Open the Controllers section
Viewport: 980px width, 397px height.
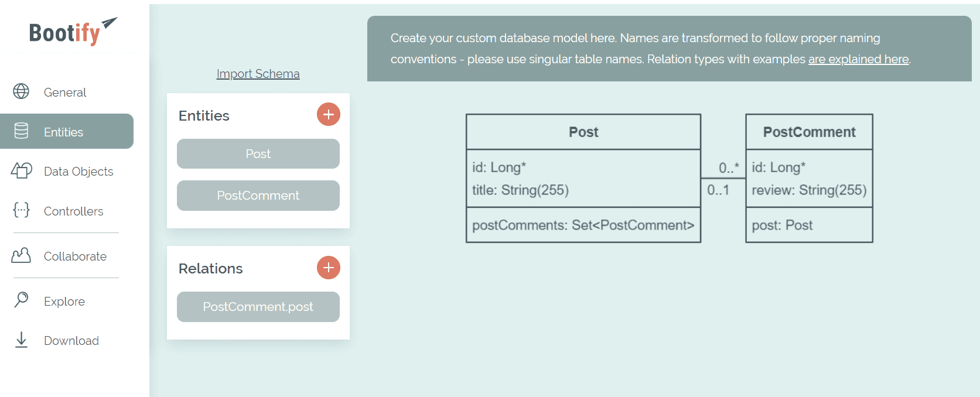click(x=73, y=211)
